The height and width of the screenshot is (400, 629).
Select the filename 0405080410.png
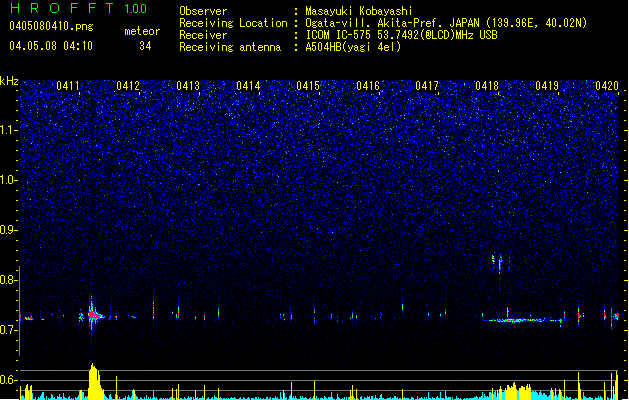click(x=51, y=27)
